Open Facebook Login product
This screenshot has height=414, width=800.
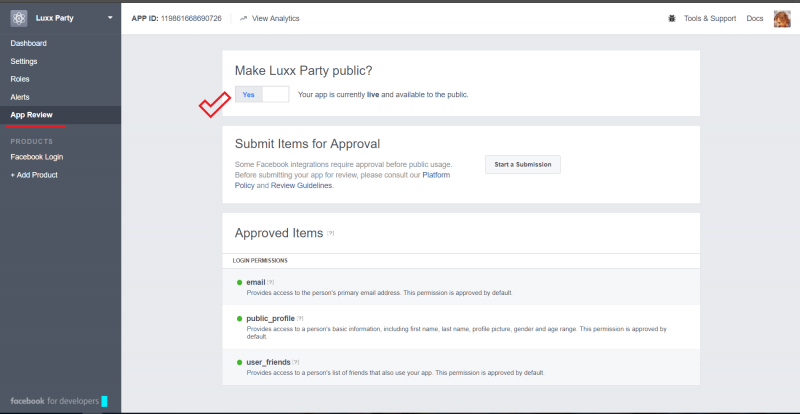37,157
